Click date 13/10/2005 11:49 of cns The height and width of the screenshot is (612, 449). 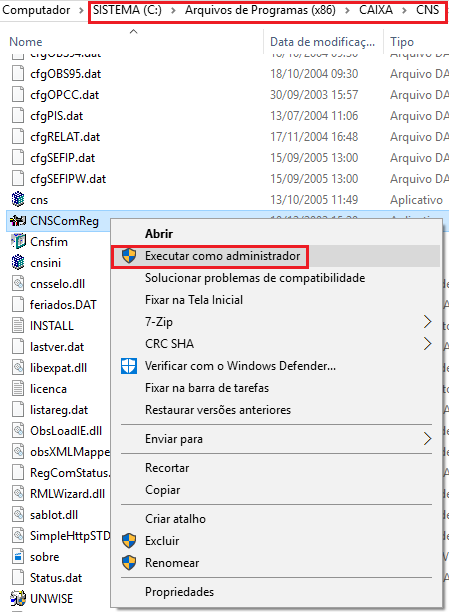(x=314, y=199)
